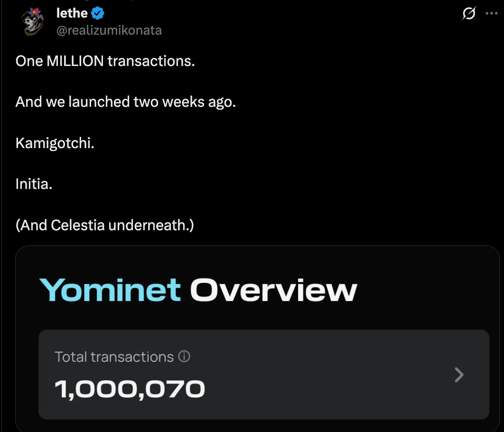Open the lethe display name link

point(71,14)
